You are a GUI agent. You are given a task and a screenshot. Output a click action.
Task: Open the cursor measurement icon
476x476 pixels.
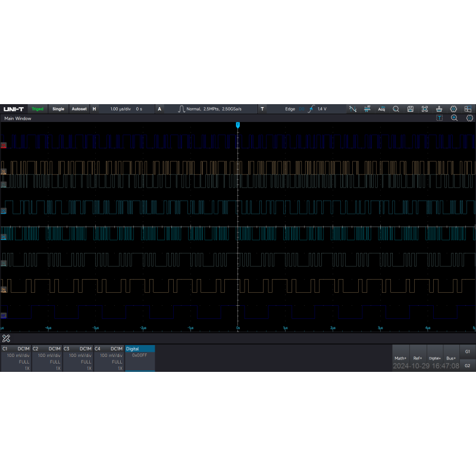[x=367, y=109]
